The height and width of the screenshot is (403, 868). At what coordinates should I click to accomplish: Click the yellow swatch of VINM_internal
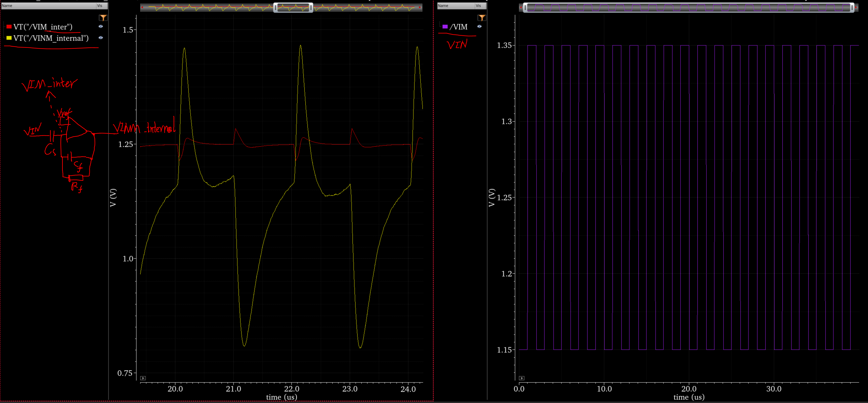click(9, 38)
